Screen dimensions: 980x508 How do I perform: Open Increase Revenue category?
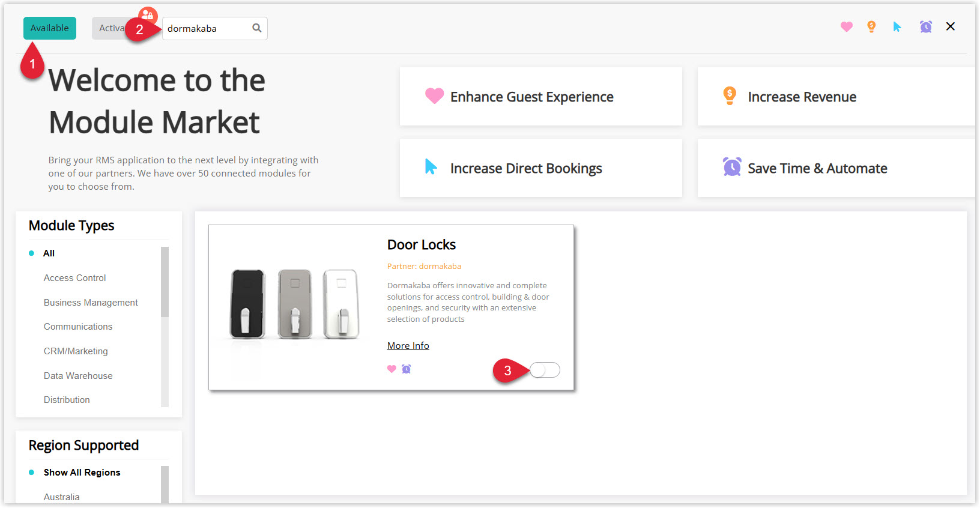coord(836,97)
